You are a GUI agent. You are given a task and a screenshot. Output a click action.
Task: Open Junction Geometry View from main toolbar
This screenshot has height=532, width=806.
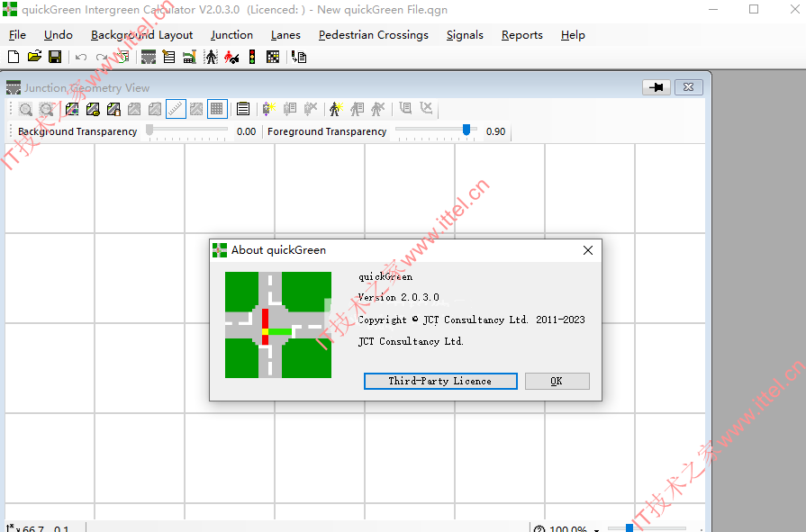[x=149, y=57]
